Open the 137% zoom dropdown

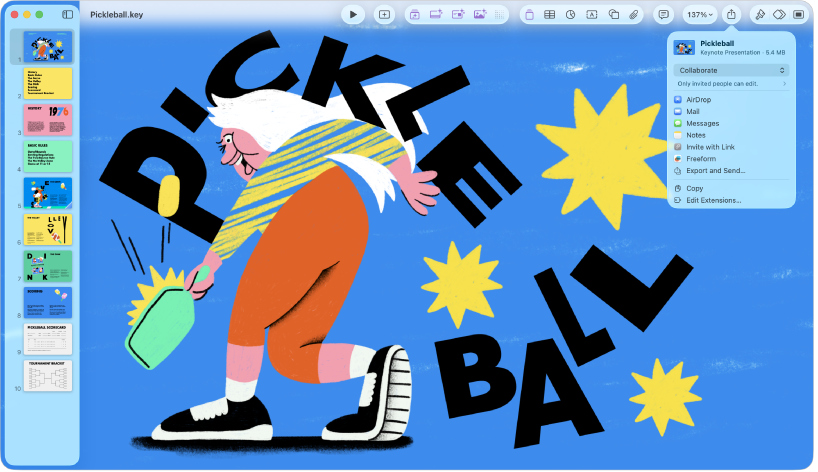[699, 14]
